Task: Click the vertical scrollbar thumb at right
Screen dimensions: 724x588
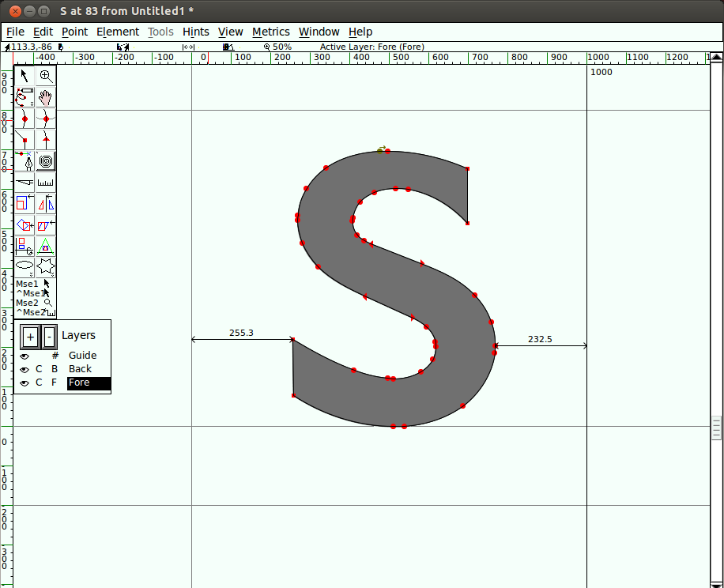Action: 716,428
